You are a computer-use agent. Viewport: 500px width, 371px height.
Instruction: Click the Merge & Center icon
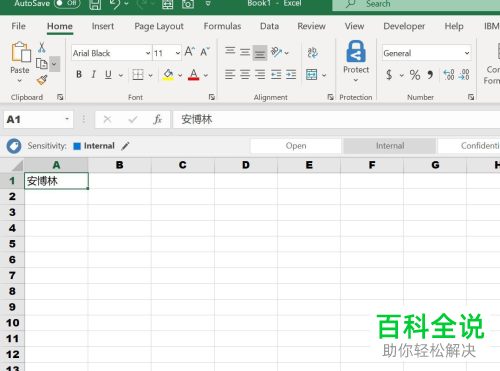coord(312,75)
